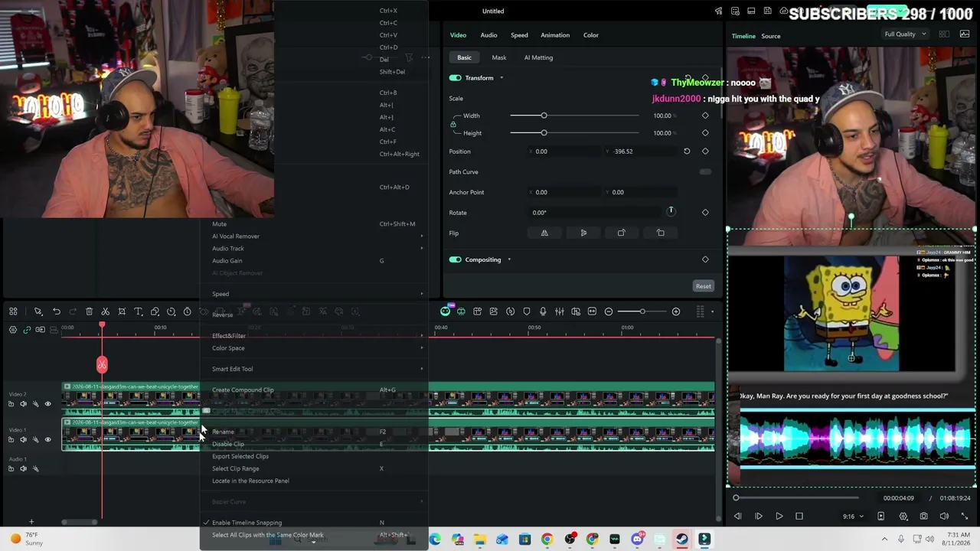This screenshot has height=551, width=980.
Task: Click the microphone voiceover icon in timeline toolbar
Action: [543, 311]
